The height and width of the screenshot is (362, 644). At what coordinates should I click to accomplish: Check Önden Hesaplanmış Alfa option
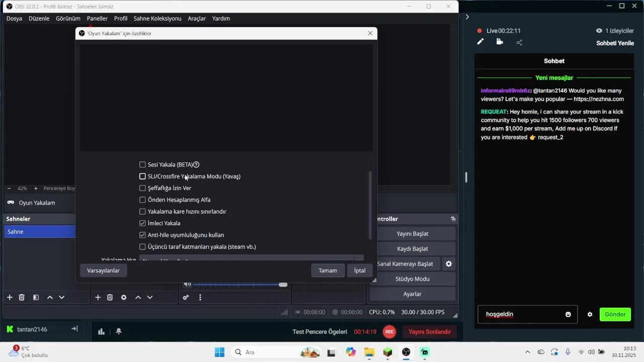(142, 200)
